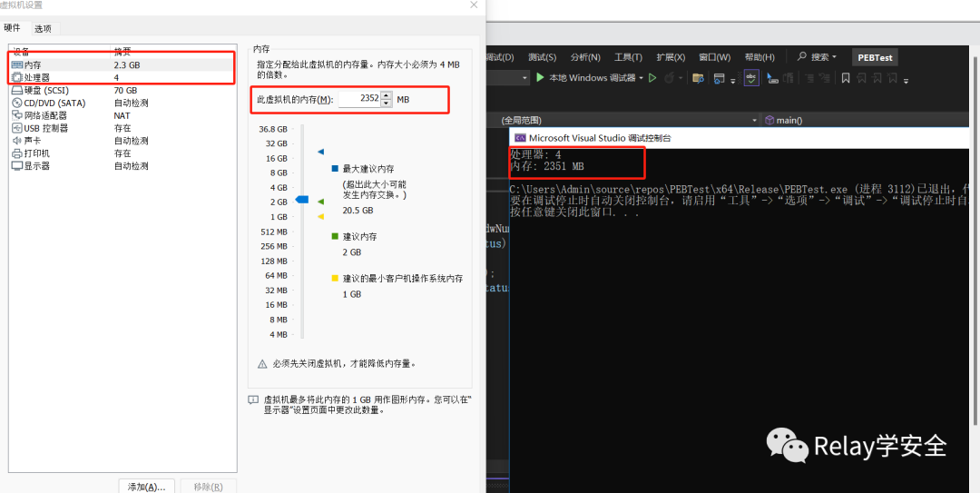Viewport: 980px width, 493px height.
Task: Click the 32 GB mark on the memory scale
Action: (276, 143)
